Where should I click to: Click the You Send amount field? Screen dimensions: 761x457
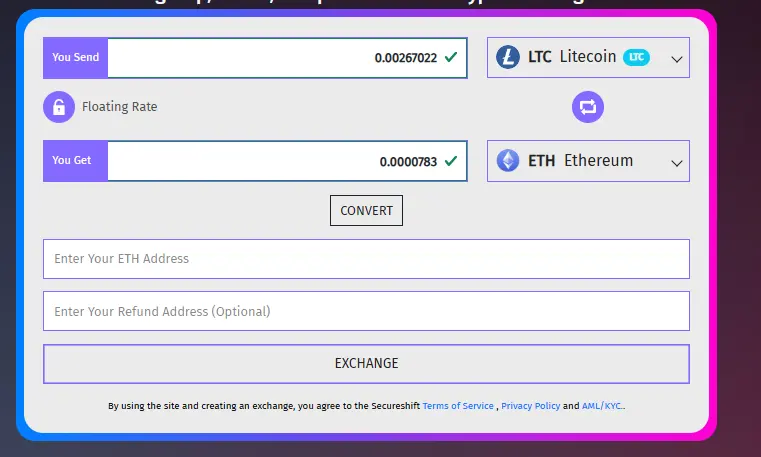(x=287, y=58)
